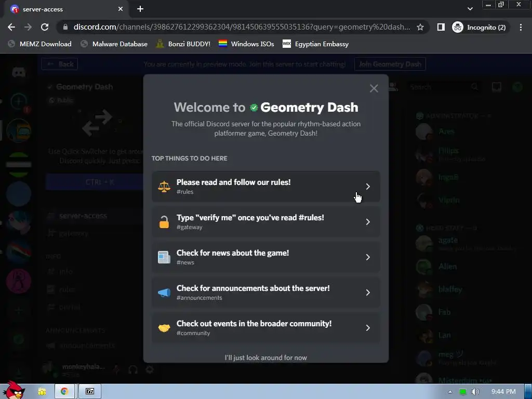Image resolution: width=532 pixels, height=399 pixels.
Task: Select the gateway channel in sidebar
Action: point(94,233)
